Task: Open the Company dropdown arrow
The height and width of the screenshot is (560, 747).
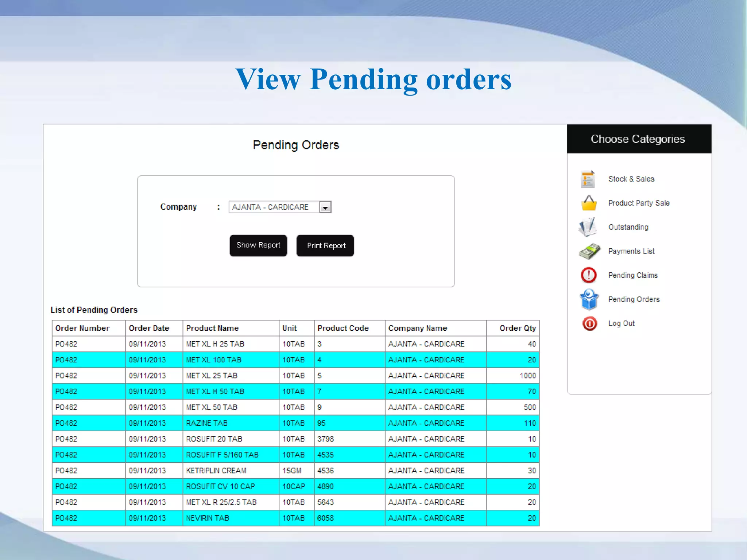Action: pos(325,207)
